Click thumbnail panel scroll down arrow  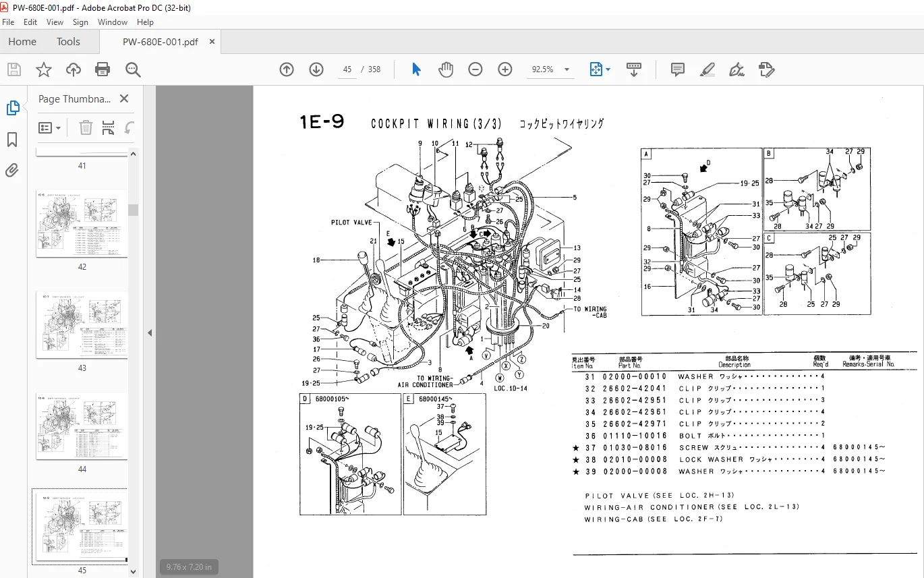133,572
